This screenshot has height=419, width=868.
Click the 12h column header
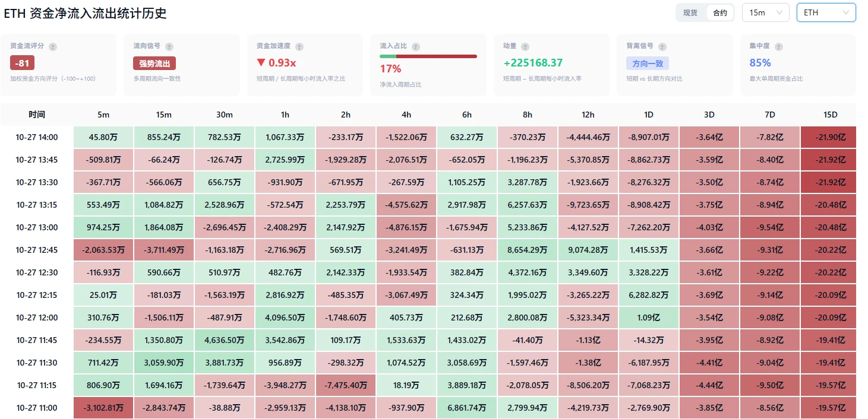588,115
